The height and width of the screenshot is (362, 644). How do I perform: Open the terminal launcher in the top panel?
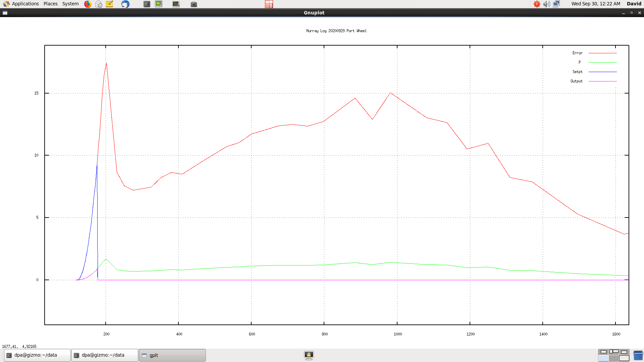click(147, 4)
